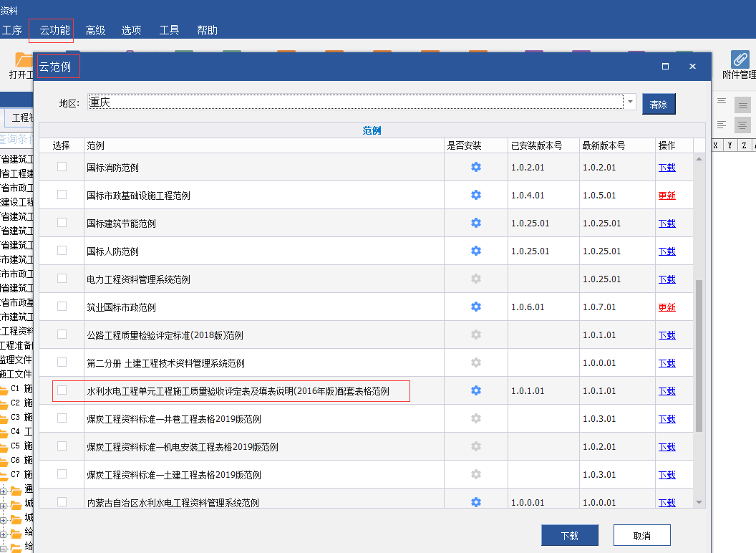Expand the second collapsed tree node below C7
756x553 pixels.
(x=3, y=506)
